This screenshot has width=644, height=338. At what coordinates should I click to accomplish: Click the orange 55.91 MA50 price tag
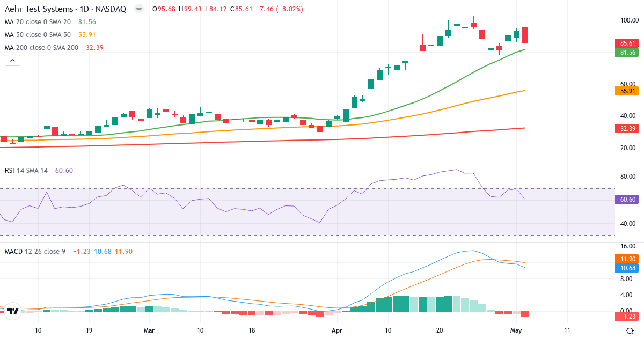(628, 91)
